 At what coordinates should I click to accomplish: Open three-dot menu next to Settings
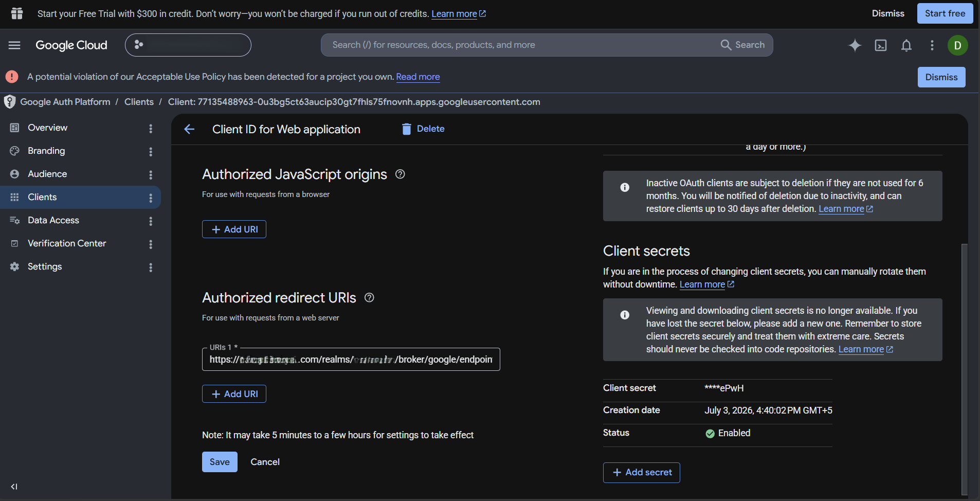[x=151, y=267]
